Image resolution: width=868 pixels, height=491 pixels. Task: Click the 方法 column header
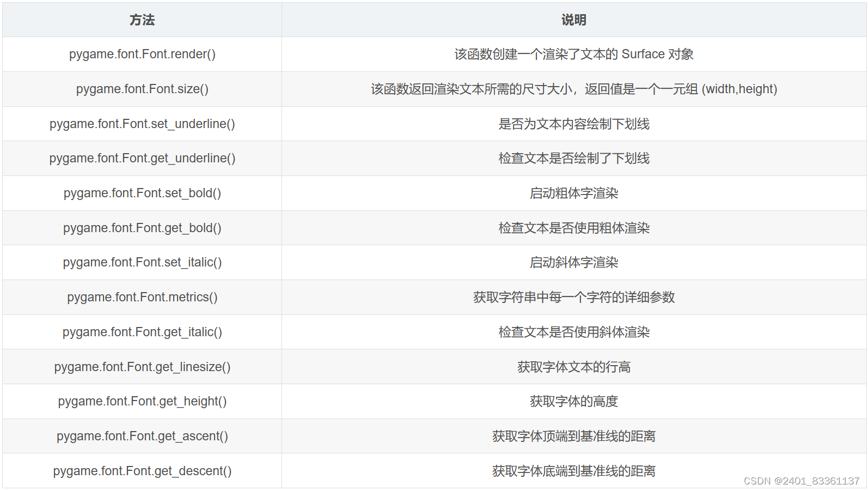(x=142, y=20)
